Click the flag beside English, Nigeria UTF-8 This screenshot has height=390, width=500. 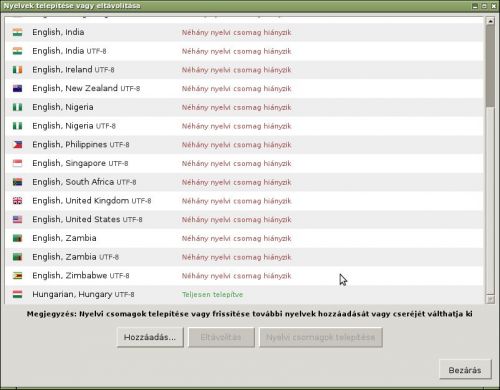click(17, 126)
